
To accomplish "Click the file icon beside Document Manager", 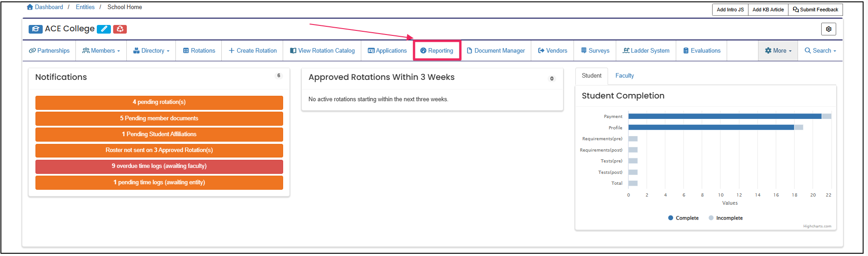I will coord(469,51).
